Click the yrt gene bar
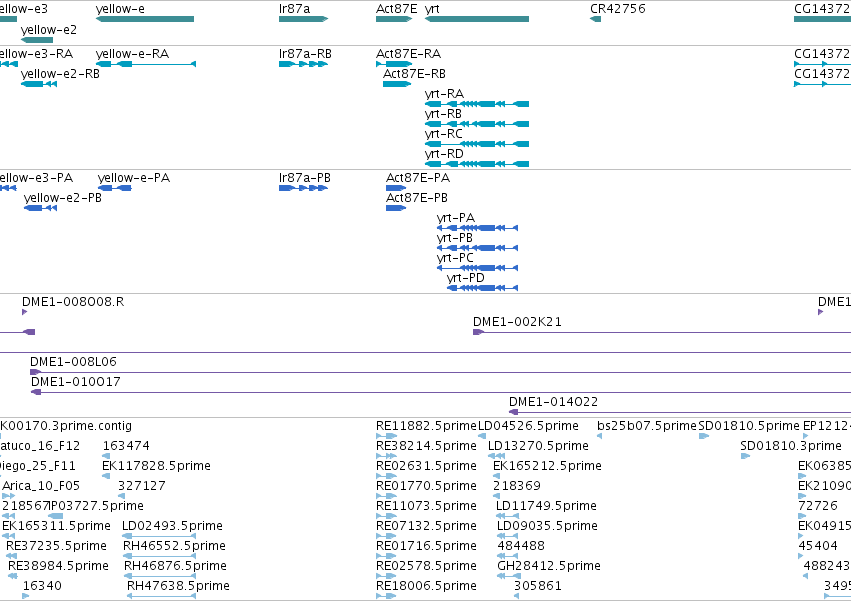851x601 pixels. (477, 19)
